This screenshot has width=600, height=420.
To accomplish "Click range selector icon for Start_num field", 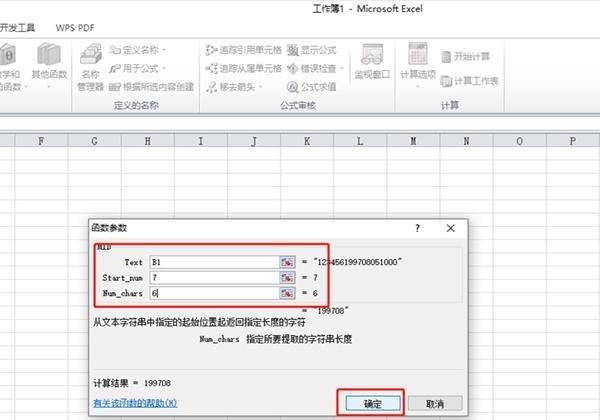I will [x=287, y=277].
